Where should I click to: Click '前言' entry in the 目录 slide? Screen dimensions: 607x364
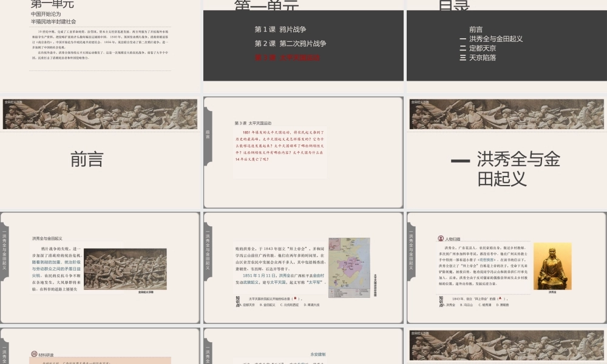click(476, 29)
